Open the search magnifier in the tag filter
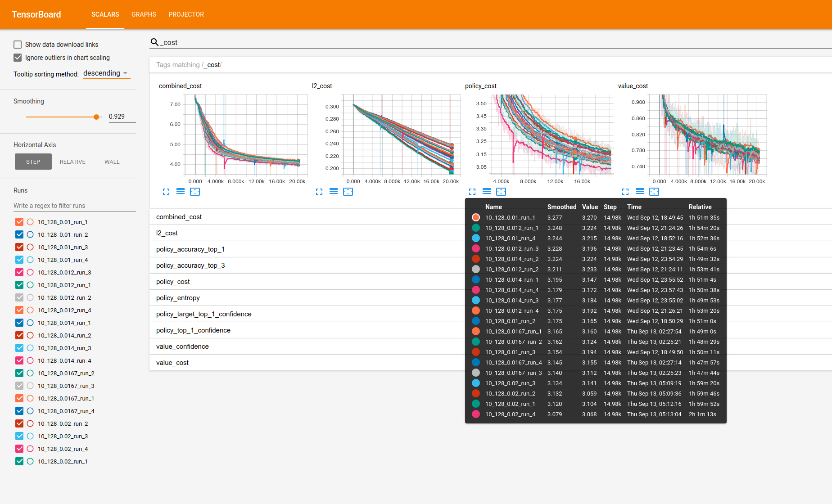This screenshot has width=832, height=504. click(154, 42)
